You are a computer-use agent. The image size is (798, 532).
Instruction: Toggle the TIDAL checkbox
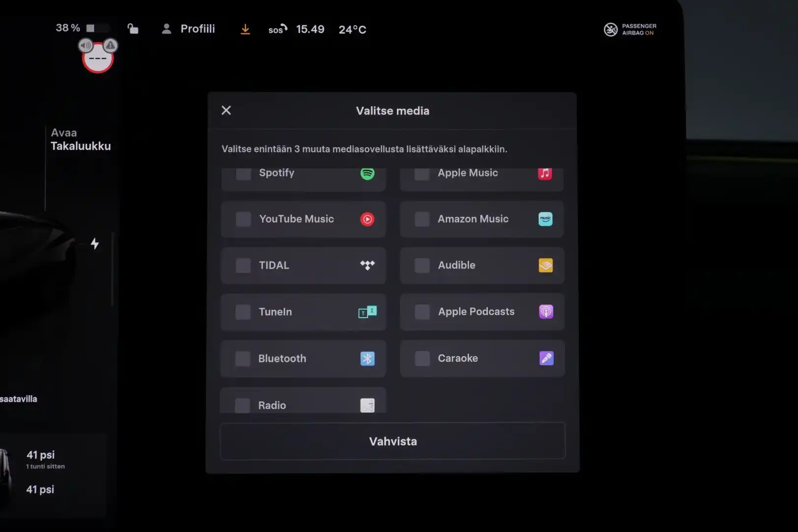coord(243,266)
